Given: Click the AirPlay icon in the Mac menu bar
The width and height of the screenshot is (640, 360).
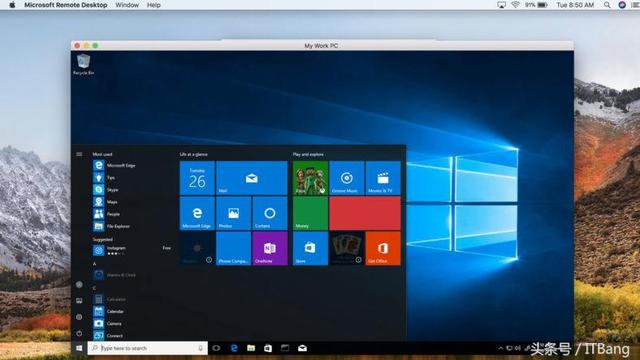Looking at the screenshot, I should 501,5.
